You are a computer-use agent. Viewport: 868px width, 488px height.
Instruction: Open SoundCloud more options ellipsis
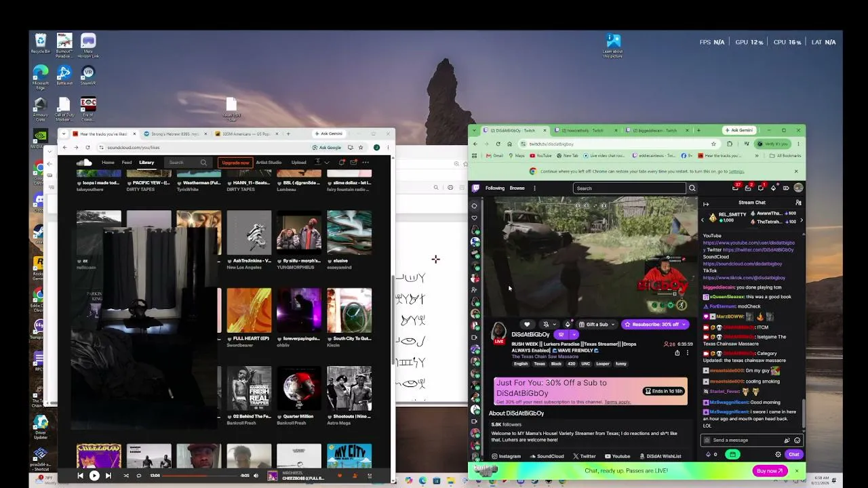coord(366,162)
